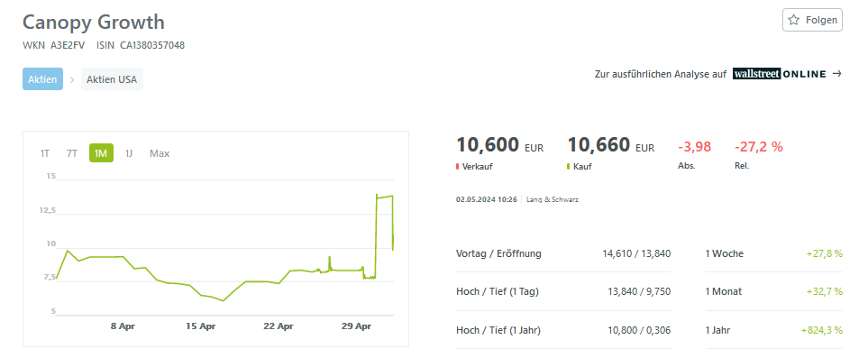The image size is (868, 358).
Task: Click the 10,660 EUR Kauf price
Action: coord(611,145)
